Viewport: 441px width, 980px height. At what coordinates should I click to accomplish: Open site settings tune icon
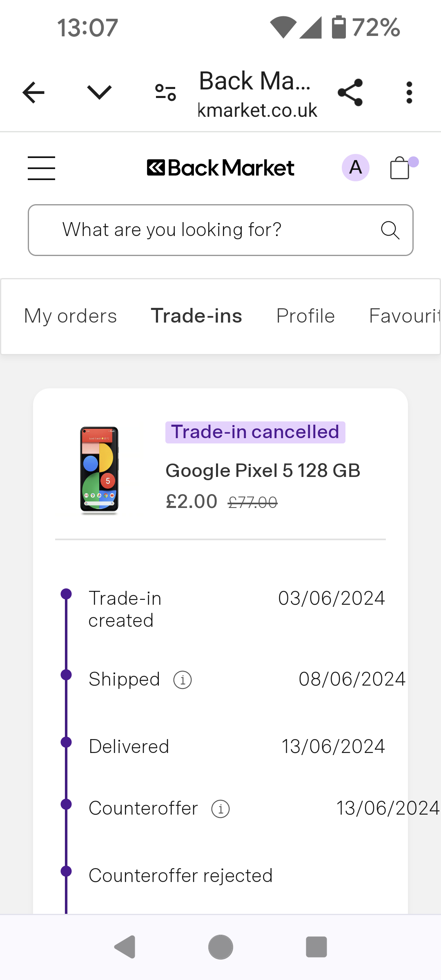coord(165,92)
